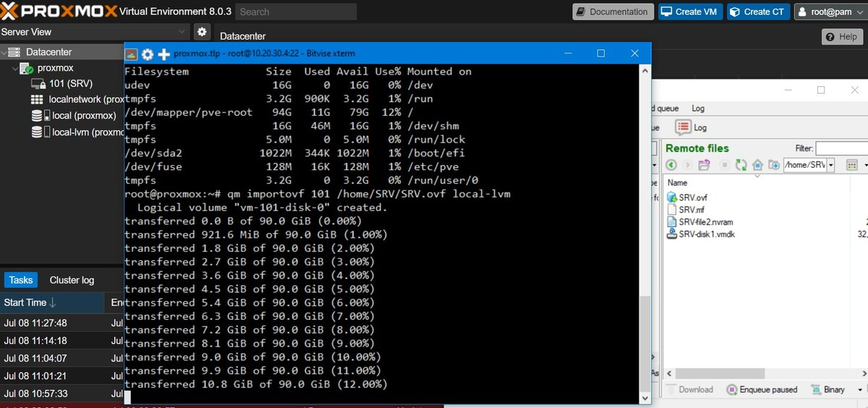The height and width of the screenshot is (408, 868).
Task: Click the Create CT button
Action: pos(757,12)
